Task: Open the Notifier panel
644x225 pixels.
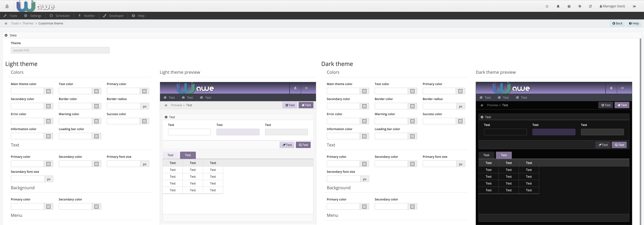Action: click(86, 16)
